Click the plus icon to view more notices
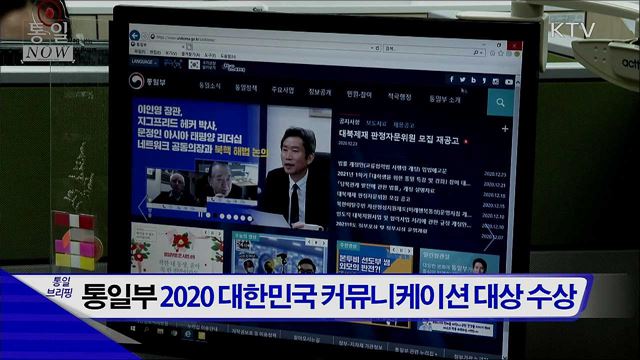The width and height of the screenshot is (640, 360). click(505, 129)
